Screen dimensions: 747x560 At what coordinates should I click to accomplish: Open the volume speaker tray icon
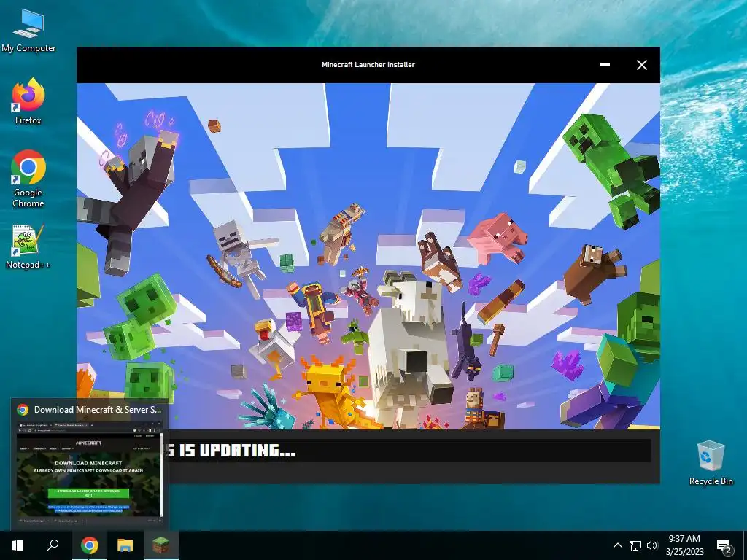[x=652, y=545]
